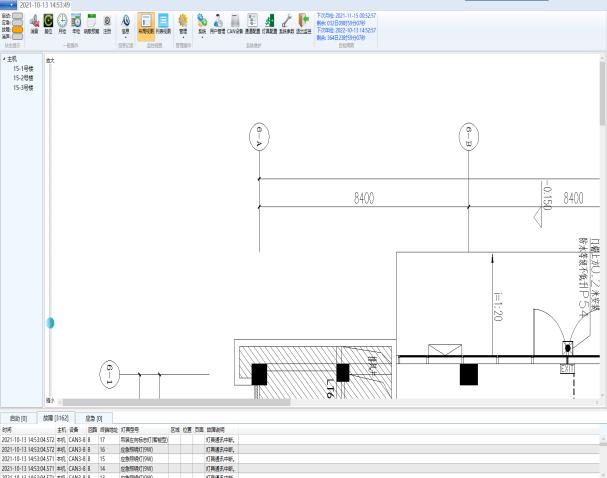
Task: Open 用户管理 user management
Action: 218,22
